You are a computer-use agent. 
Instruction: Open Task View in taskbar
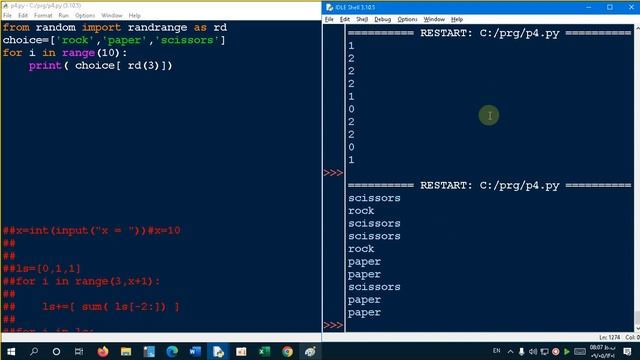point(79,351)
